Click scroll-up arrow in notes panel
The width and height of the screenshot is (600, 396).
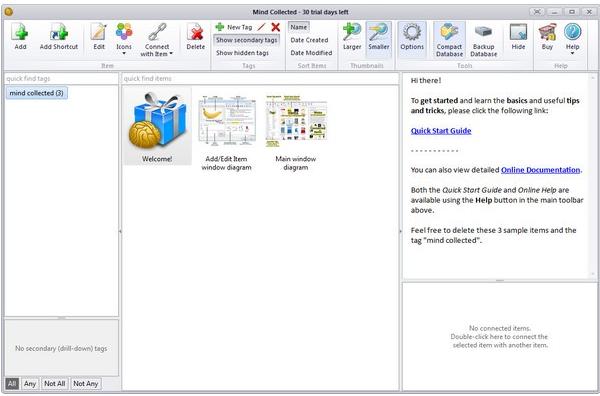[x=593, y=78]
